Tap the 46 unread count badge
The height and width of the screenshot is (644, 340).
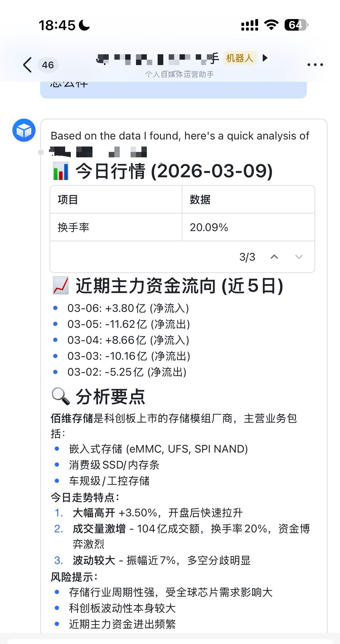point(48,65)
